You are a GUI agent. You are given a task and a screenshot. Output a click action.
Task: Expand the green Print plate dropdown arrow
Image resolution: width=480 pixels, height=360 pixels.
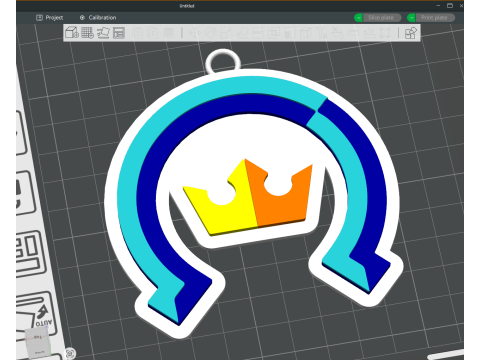coord(411,18)
